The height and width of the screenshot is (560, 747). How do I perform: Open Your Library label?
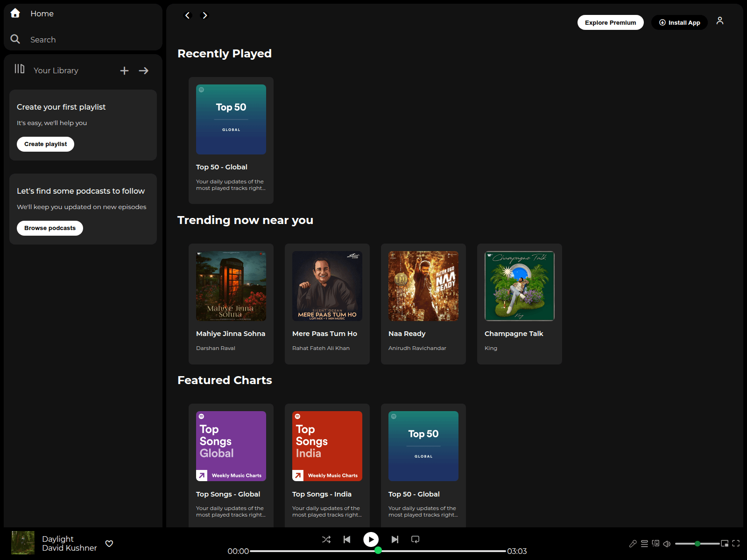click(56, 70)
